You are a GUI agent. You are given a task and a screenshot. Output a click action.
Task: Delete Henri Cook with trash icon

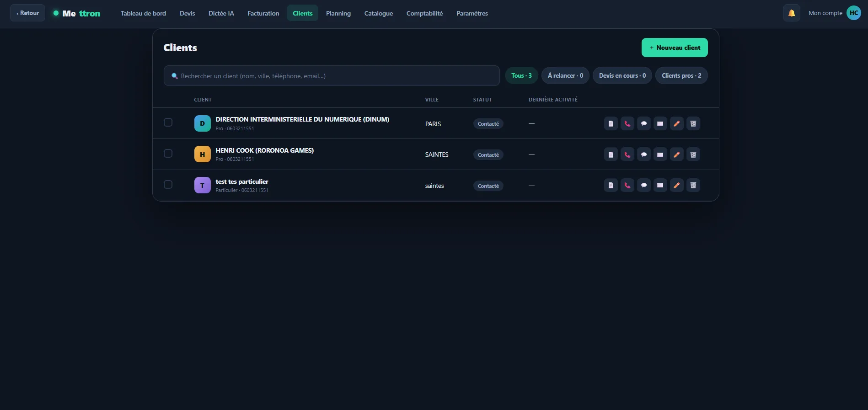(x=693, y=154)
